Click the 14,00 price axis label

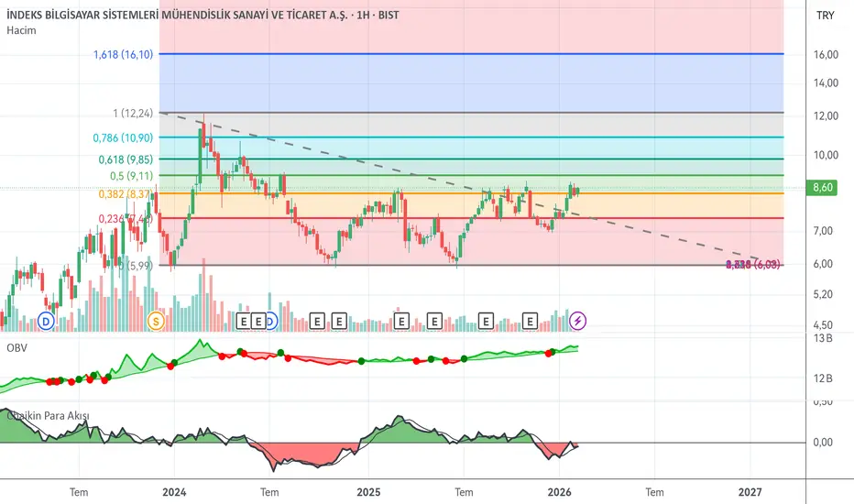[826, 82]
